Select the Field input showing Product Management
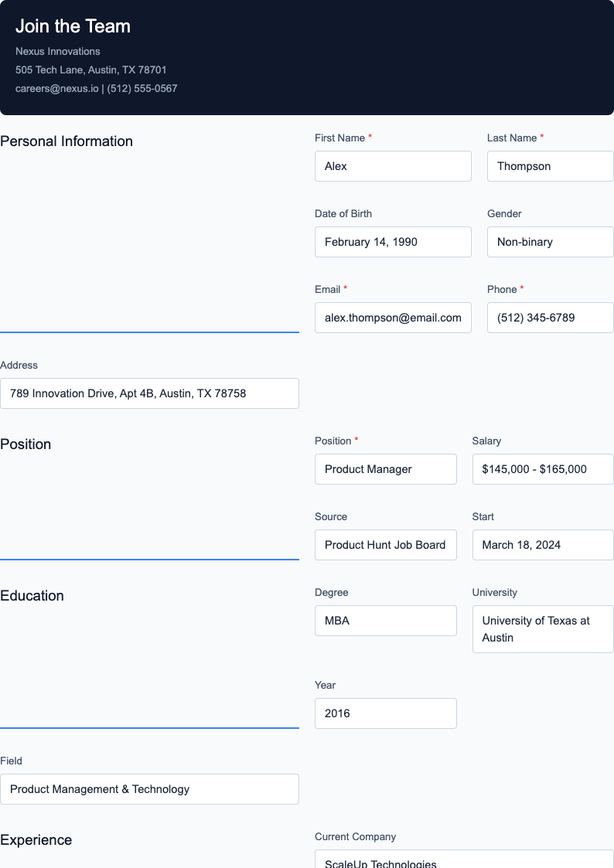The height and width of the screenshot is (868, 614). coord(150,789)
